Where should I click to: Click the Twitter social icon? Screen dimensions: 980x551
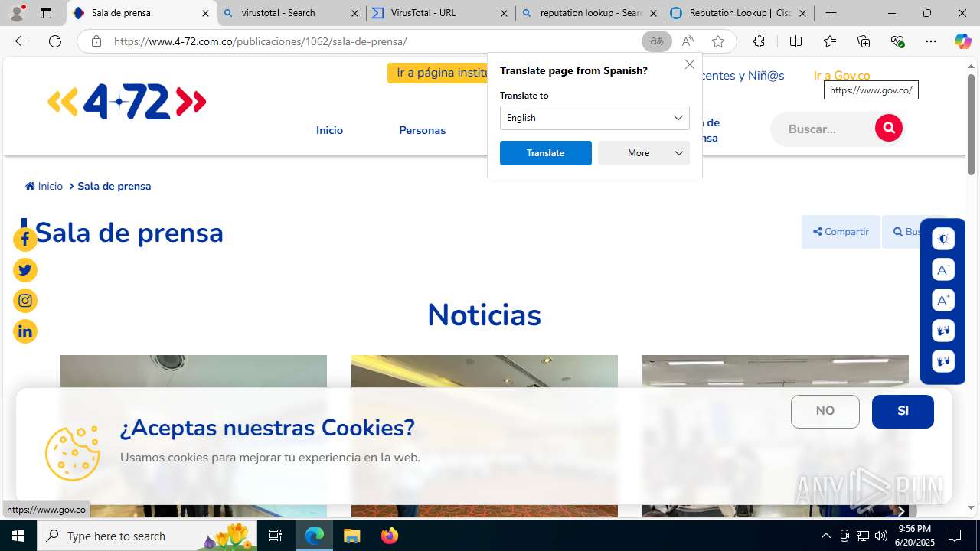25,270
